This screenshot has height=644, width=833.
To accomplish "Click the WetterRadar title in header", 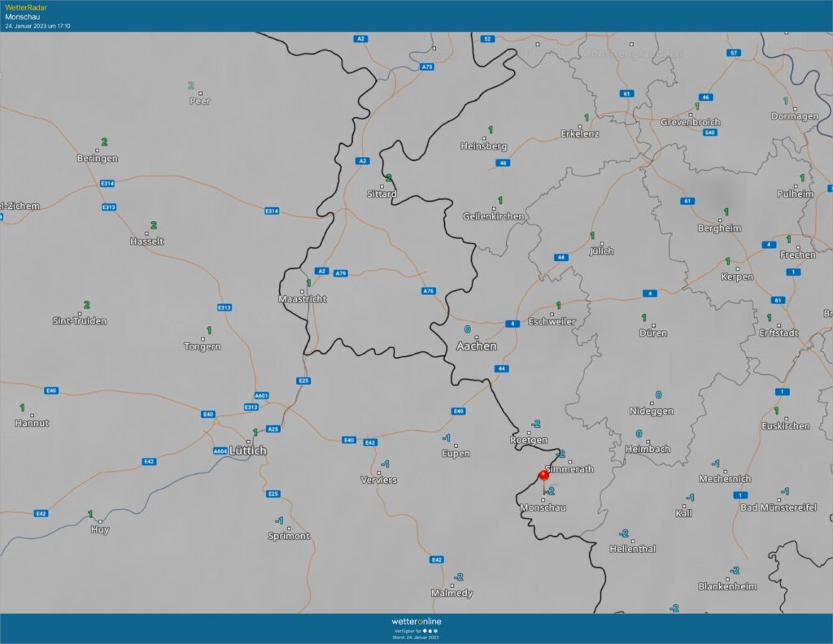I will tap(26, 7).
